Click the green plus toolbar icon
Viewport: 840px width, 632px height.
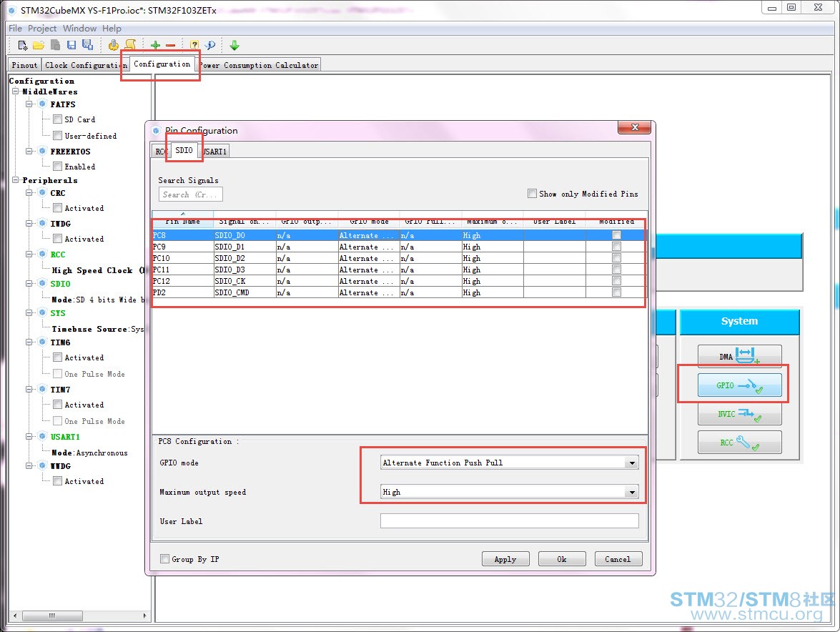(155, 46)
